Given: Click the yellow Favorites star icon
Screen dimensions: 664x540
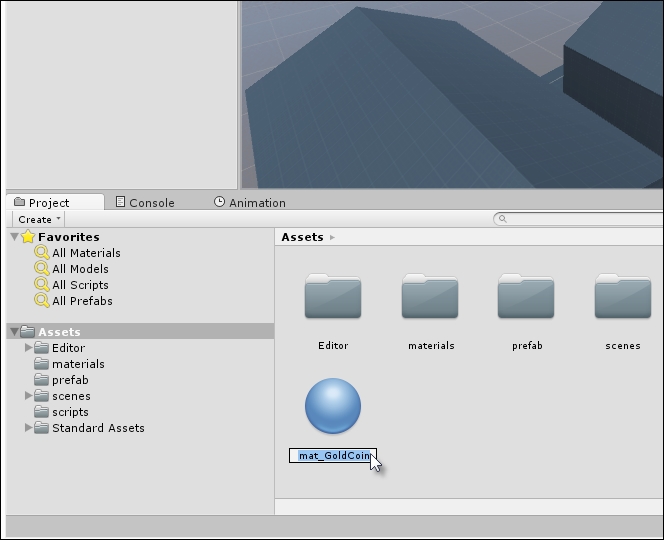Looking at the screenshot, I should click(x=28, y=236).
